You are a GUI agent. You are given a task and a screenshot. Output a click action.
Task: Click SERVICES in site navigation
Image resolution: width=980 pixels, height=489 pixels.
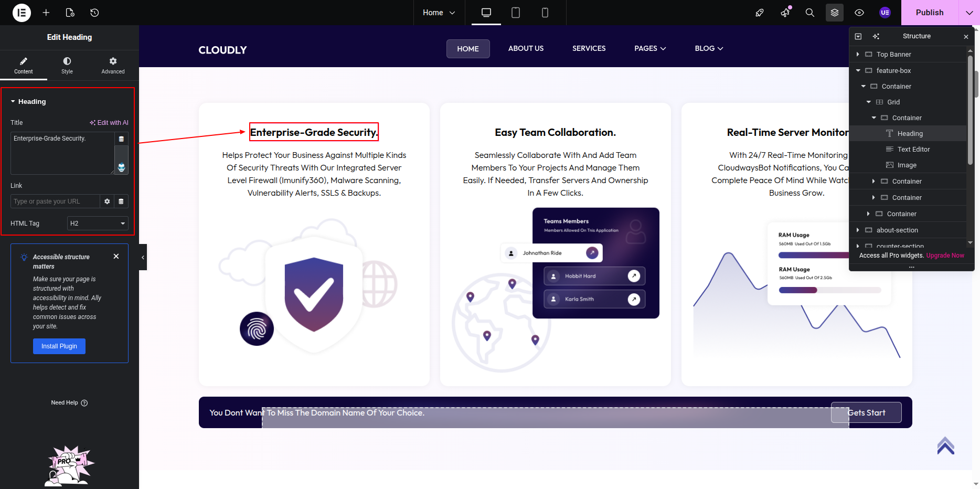pyautogui.click(x=589, y=48)
